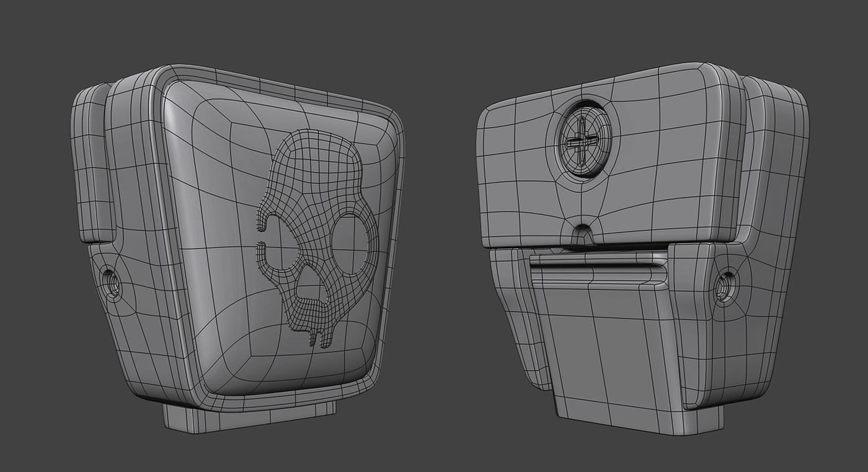Click the skull emblem on the left model
The width and height of the screenshot is (868, 472).
(x=317, y=238)
